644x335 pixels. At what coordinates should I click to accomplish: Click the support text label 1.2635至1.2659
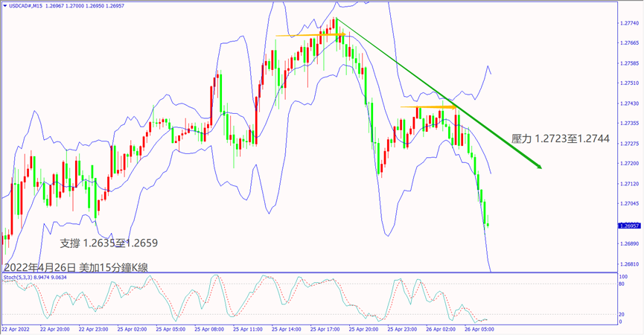point(109,243)
